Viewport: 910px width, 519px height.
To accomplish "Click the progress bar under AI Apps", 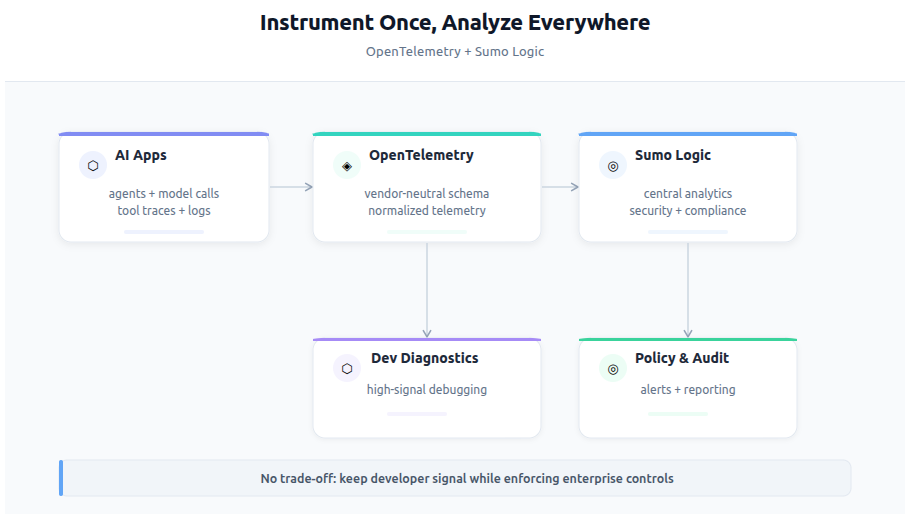I will (x=164, y=232).
